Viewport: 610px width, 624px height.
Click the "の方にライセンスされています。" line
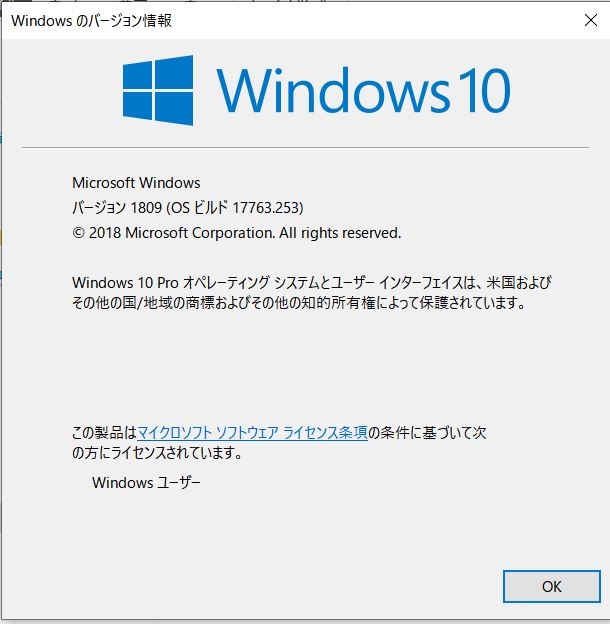(x=157, y=453)
